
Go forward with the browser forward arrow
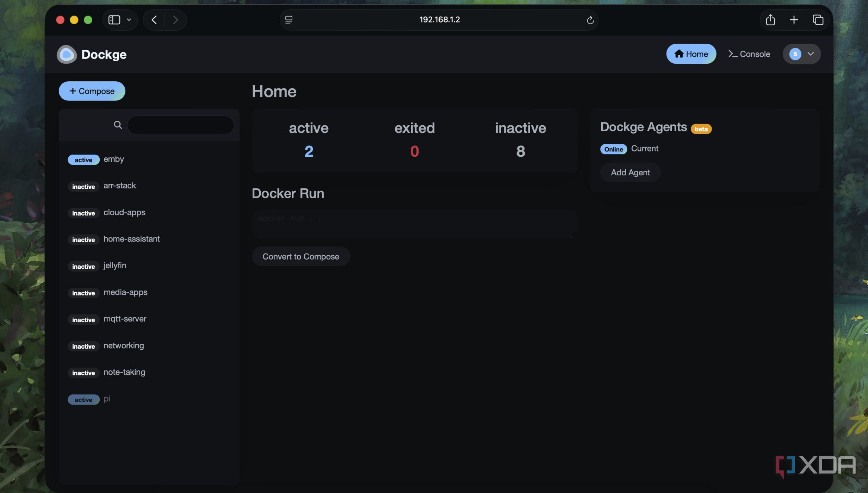tap(175, 20)
